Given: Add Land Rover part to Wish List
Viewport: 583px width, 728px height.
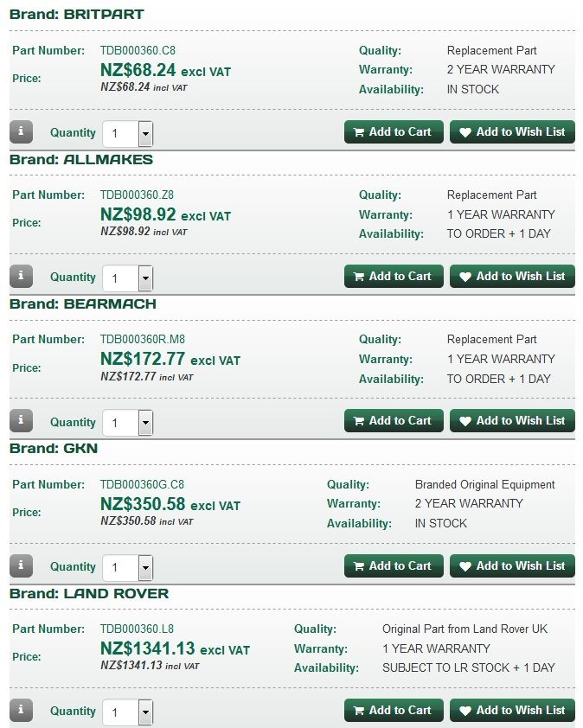Looking at the screenshot, I should click(512, 711).
